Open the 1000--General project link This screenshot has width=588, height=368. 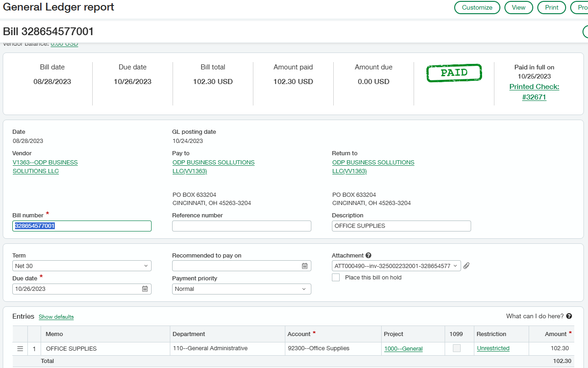pyautogui.click(x=403, y=348)
